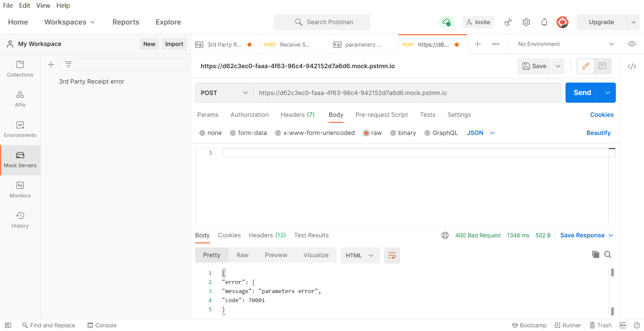This screenshot has width=644, height=331.
Task: Open the settings gear icon
Action: pyautogui.click(x=526, y=22)
